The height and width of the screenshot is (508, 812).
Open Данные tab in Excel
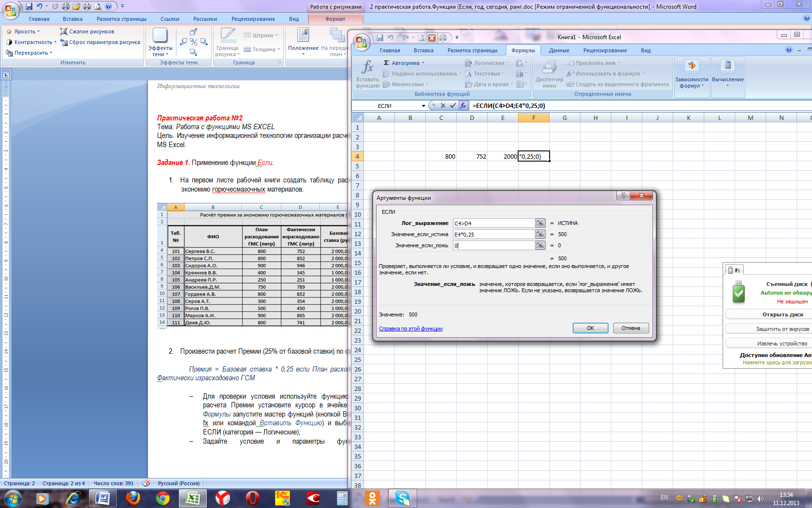click(559, 50)
